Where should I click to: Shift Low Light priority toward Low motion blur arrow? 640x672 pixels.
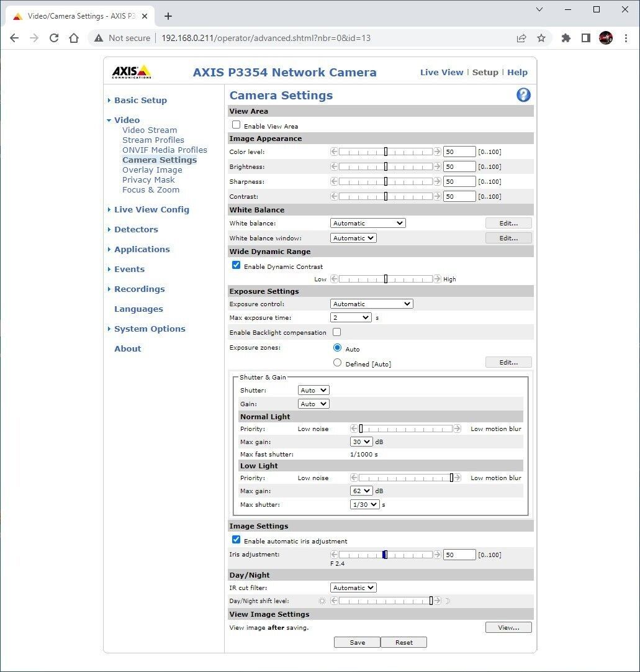[457, 478]
